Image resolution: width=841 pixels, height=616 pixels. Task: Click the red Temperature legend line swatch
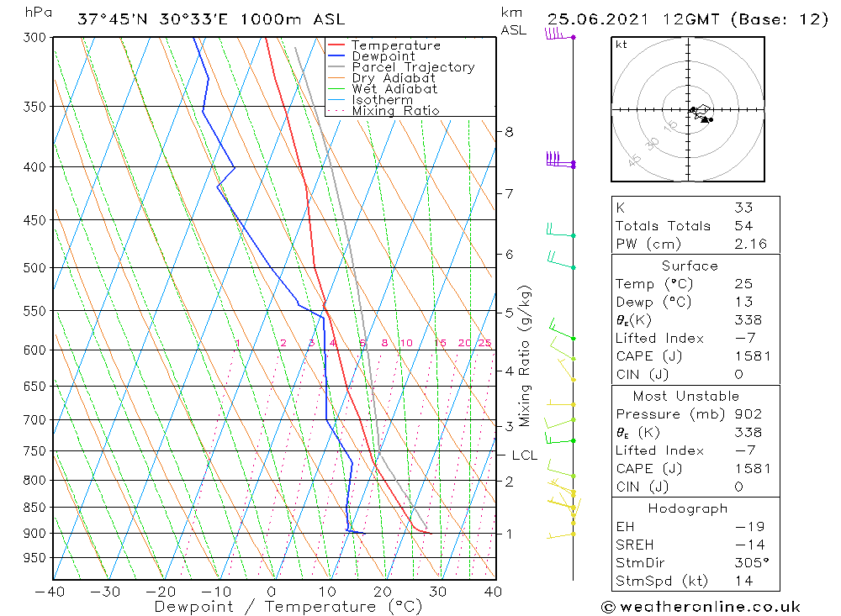coord(336,45)
